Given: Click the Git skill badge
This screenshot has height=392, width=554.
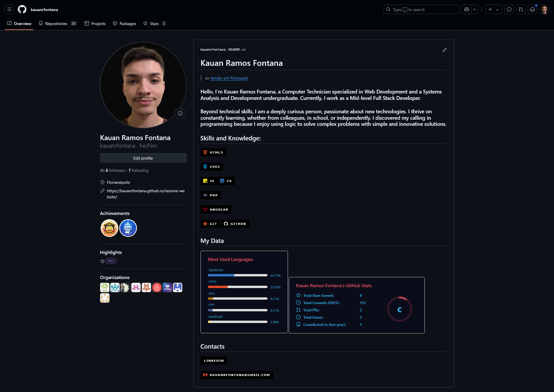Looking at the screenshot, I should coord(210,224).
